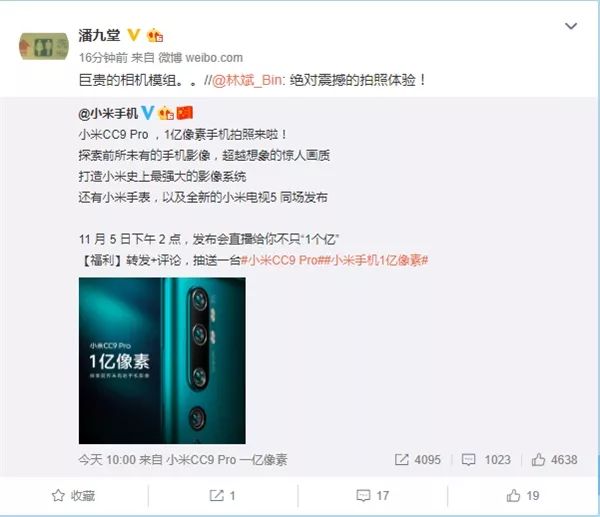Enlarge the 小米CC9 Pro 1亿像素 image

click(x=162, y=360)
